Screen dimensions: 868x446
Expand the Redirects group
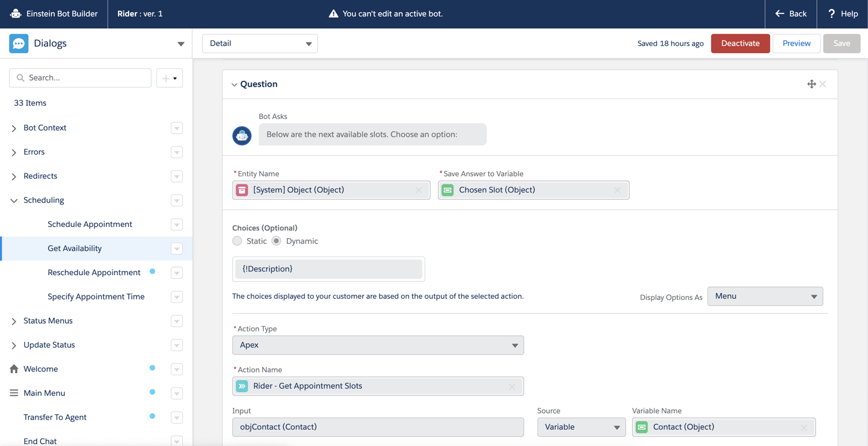tap(14, 177)
